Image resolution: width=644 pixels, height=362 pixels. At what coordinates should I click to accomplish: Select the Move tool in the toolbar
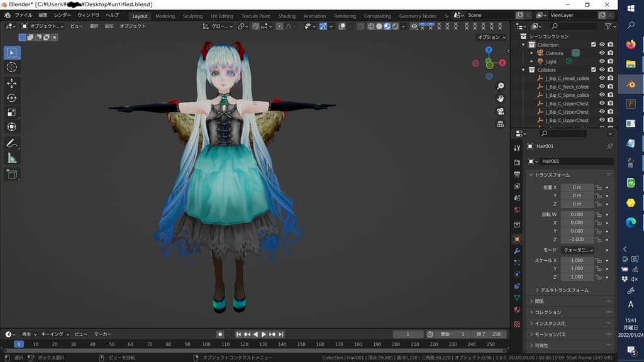tap(12, 83)
